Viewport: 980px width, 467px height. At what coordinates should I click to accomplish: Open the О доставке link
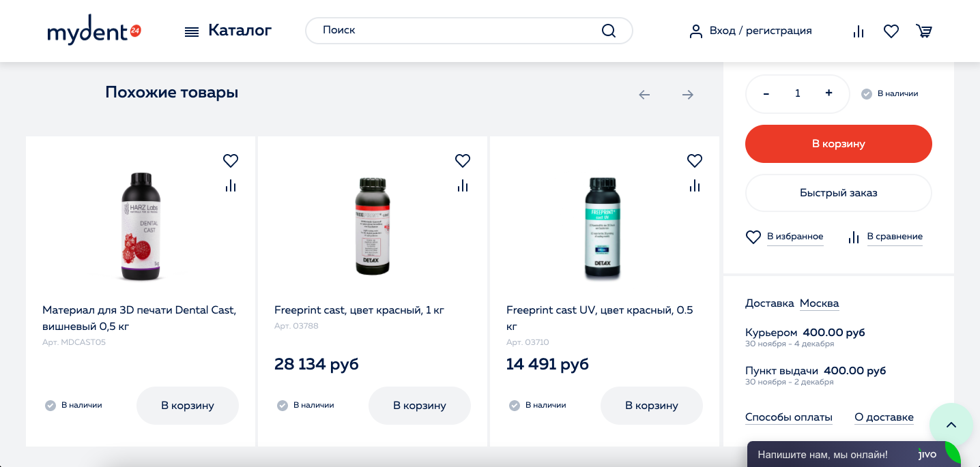[x=884, y=417]
